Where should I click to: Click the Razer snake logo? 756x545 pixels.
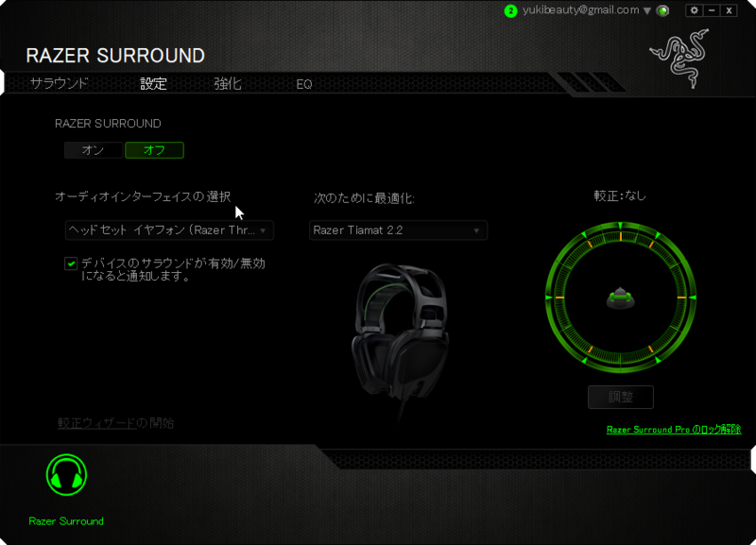coord(679,59)
